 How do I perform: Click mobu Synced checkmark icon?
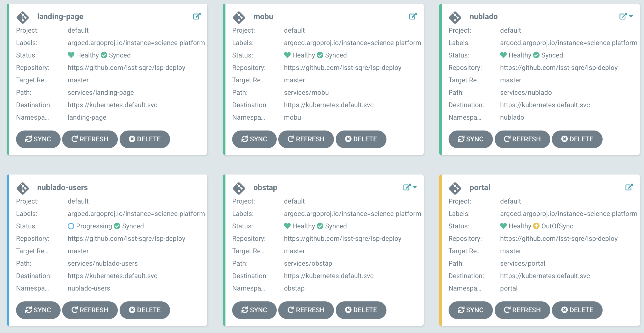320,55
